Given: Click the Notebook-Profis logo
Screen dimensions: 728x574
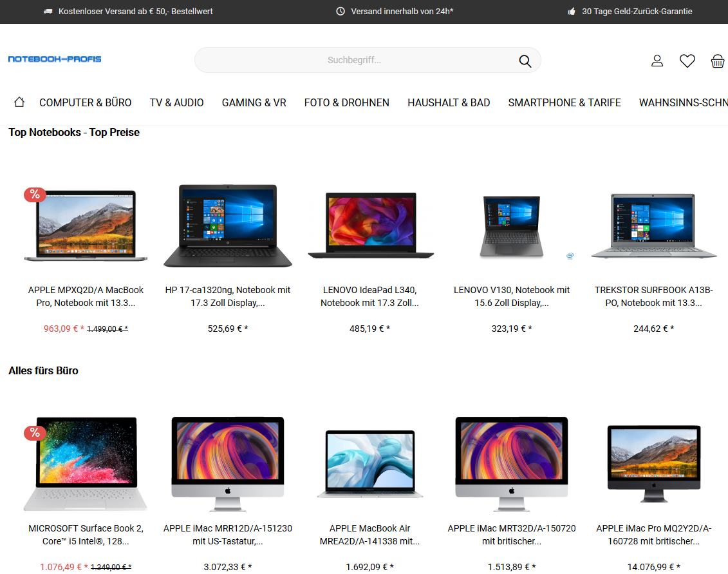Looking at the screenshot, I should (x=55, y=59).
